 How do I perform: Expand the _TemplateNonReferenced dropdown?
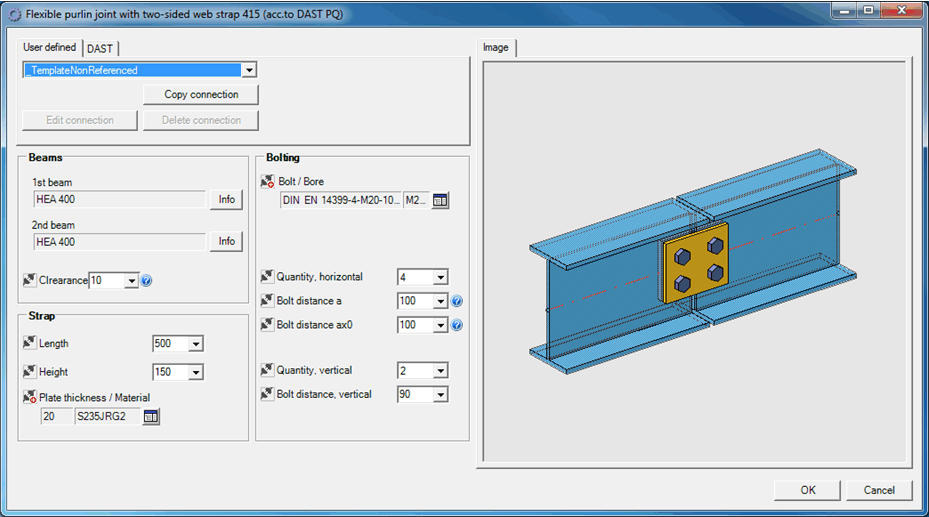(249, 70)
